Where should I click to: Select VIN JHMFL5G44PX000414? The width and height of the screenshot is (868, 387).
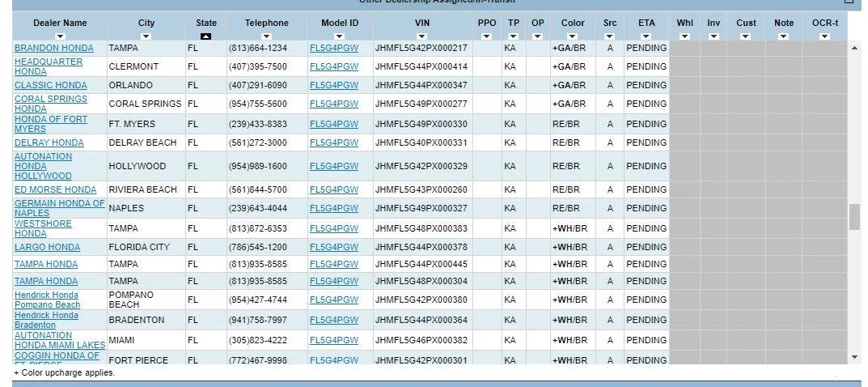(421, 66)
